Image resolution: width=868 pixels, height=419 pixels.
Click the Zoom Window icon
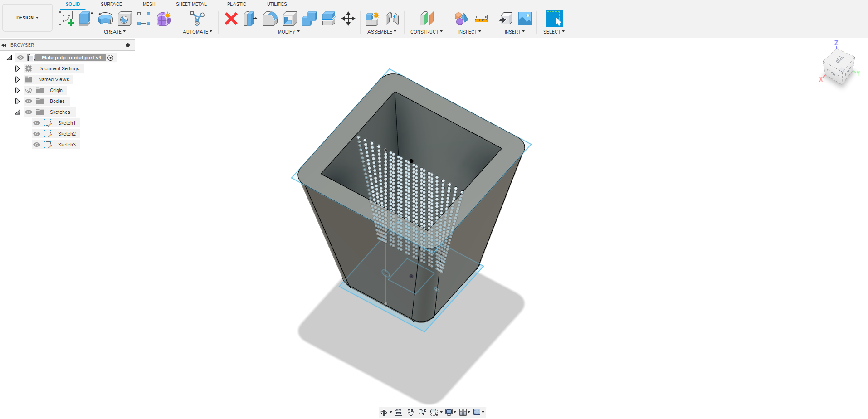click(x=434, y=412)
